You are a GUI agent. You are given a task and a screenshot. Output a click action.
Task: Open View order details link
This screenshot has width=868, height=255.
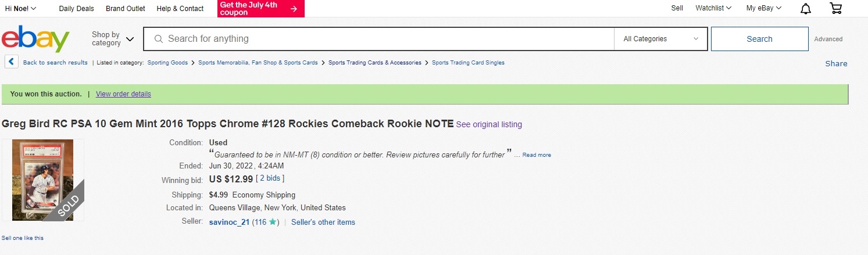(x=123, y=94)
